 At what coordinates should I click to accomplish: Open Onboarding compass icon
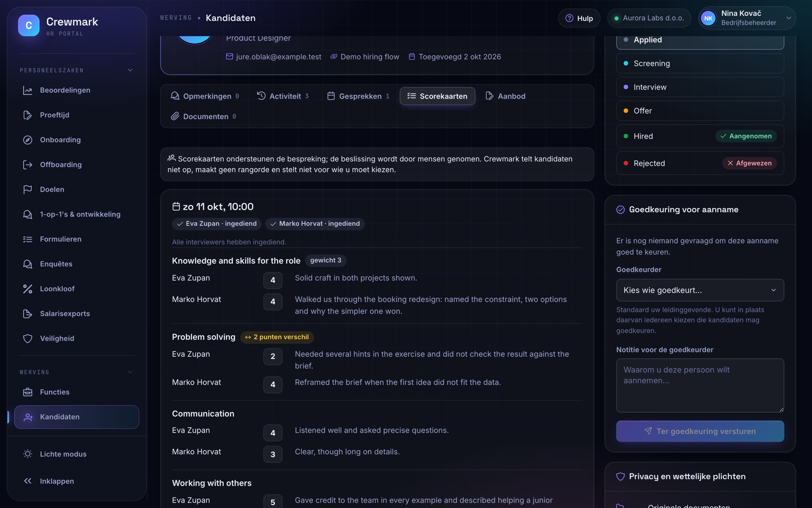pyautogui.click(x=27, y=140)
